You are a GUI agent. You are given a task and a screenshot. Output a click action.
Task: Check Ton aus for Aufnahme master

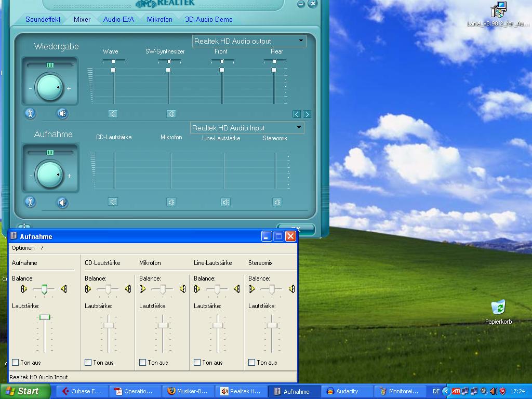click(15, 362)
